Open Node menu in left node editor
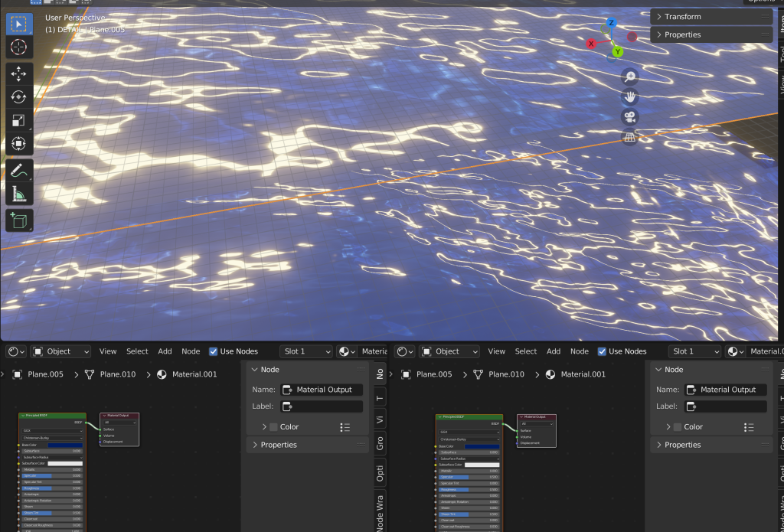The height and width of the screenshot is (532, 784). tap(191, 351)
